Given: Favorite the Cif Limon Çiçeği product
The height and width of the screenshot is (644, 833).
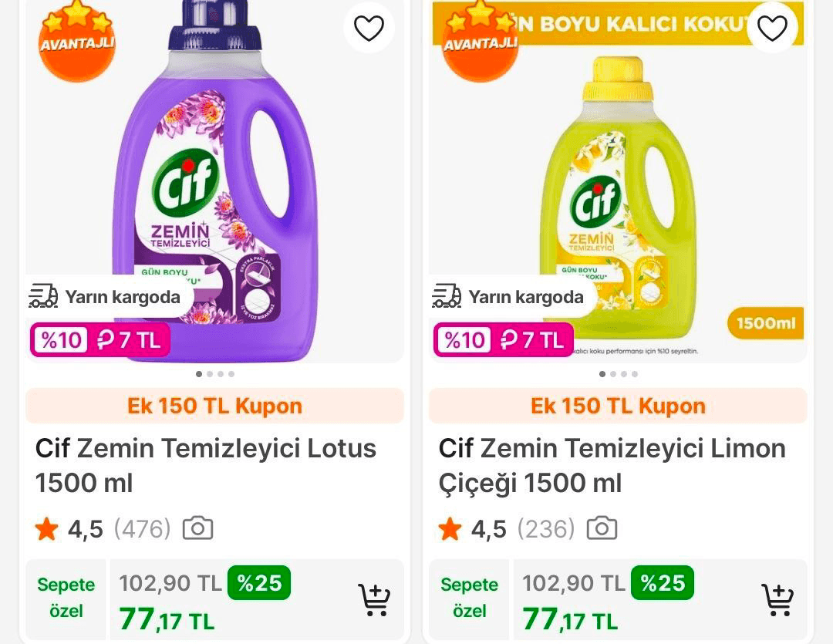Looking at the screenshot, I should point(771,27).
